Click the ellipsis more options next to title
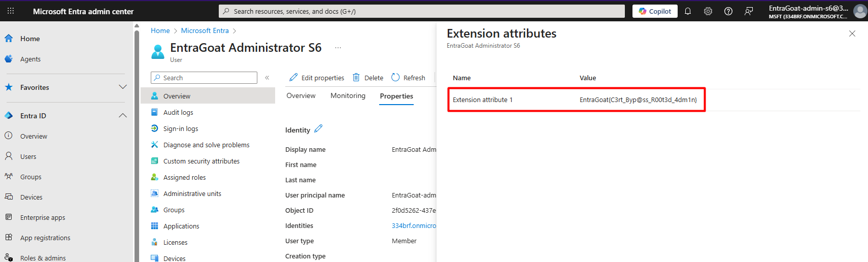This screenshot has height=262, width=868. [338, 48]
